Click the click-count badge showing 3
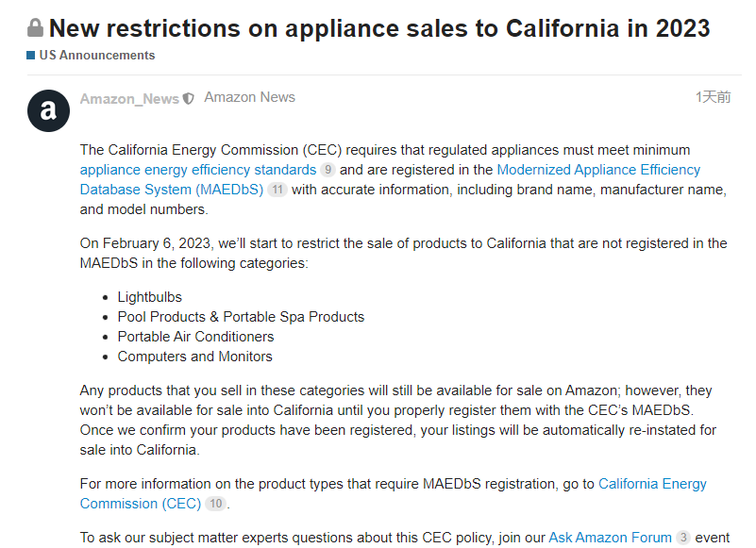This screenshot has height=548, width=756. point(683,539)
